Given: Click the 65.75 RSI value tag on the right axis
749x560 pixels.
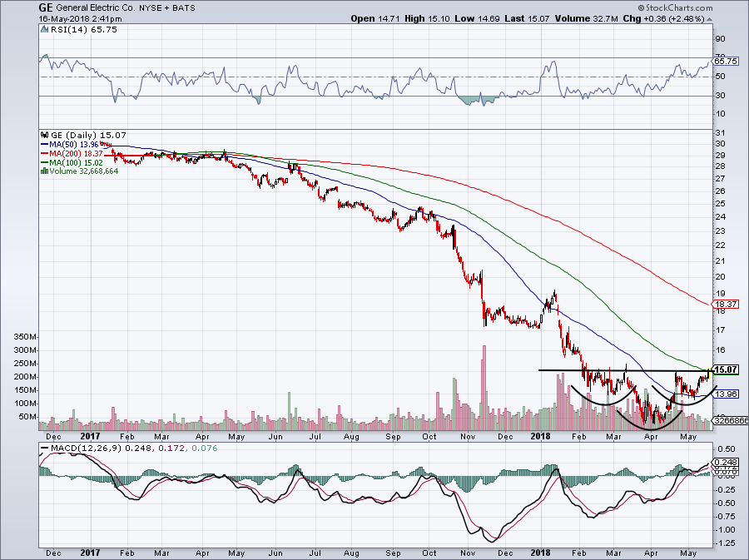Looking at the screenshot, I should point(726,61).
